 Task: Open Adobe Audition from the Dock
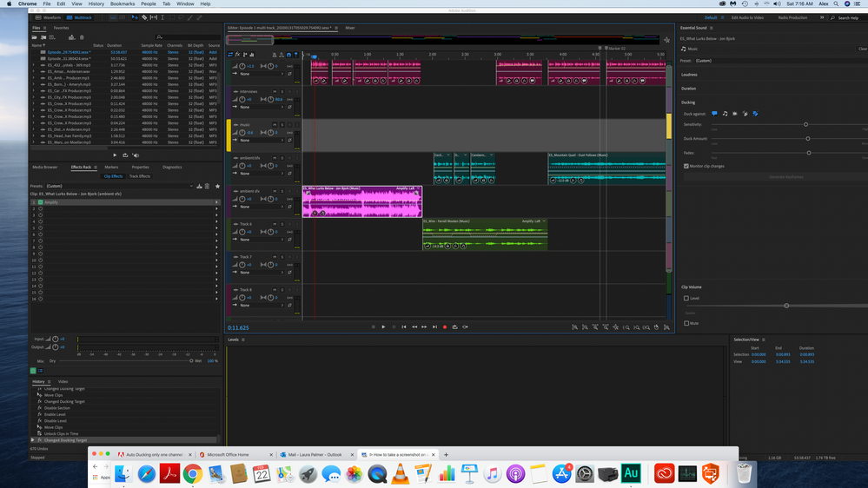tap(631, 473)
